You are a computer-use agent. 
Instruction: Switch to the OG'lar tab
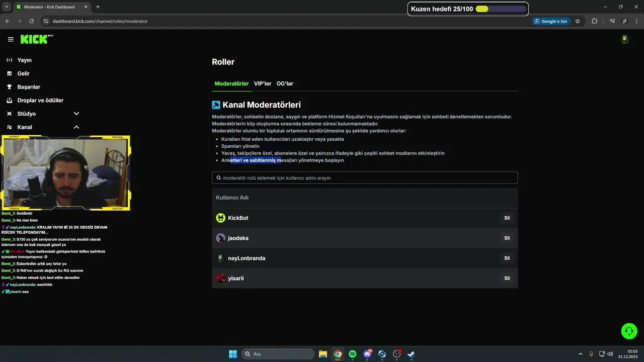tap(285, 83)
